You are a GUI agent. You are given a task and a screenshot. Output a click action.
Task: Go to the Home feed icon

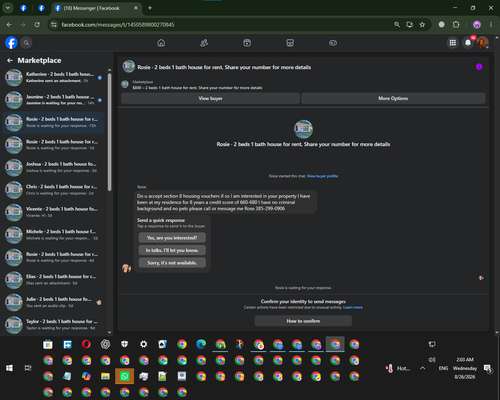pos(161,43)
